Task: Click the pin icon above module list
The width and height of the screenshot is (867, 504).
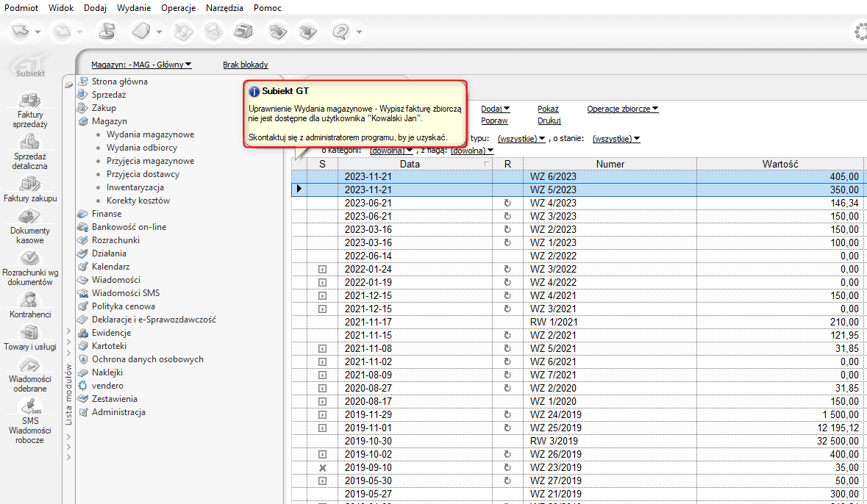Action: pos(68,85)
